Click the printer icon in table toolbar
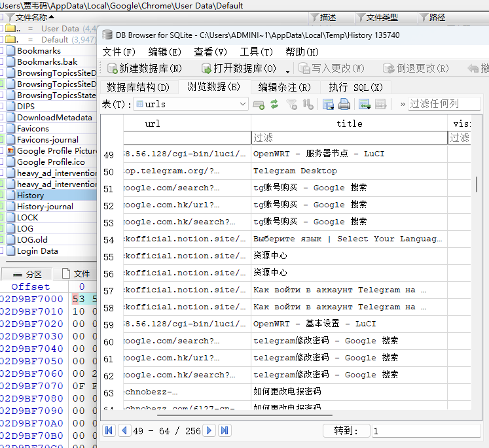 point(344,105)
